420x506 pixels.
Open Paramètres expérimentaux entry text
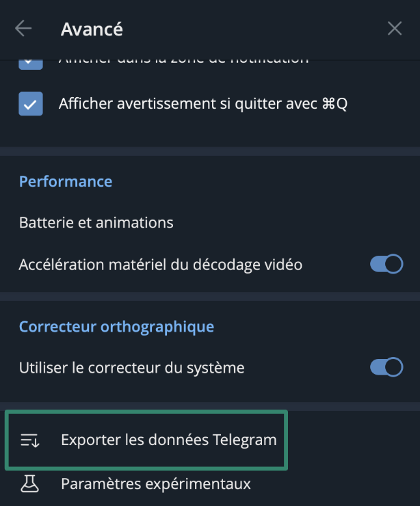pyautogui.click(x=156, y=483)
